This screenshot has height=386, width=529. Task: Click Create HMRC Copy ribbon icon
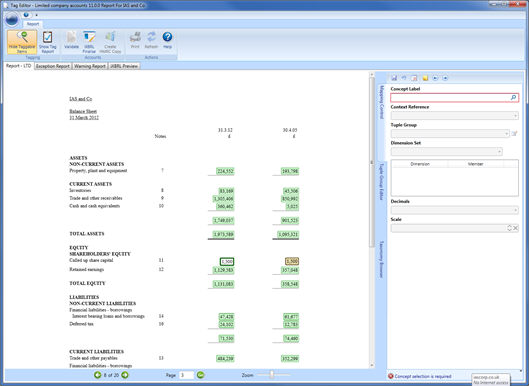(110, 42)
